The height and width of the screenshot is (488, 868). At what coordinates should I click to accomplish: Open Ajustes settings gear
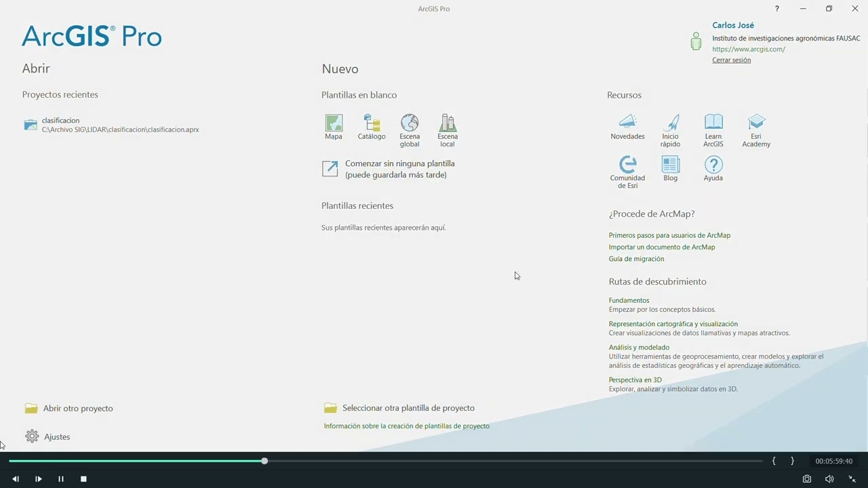tap(47, 436)
